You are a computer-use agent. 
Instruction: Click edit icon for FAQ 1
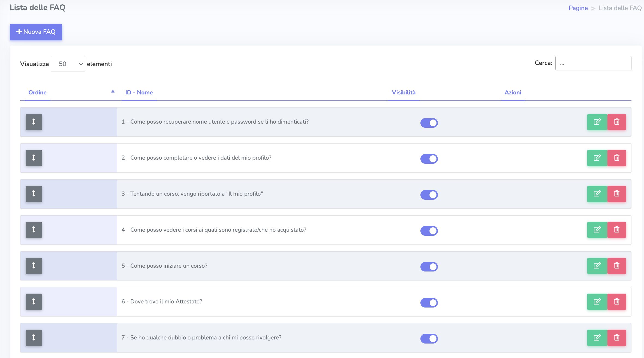597,122
